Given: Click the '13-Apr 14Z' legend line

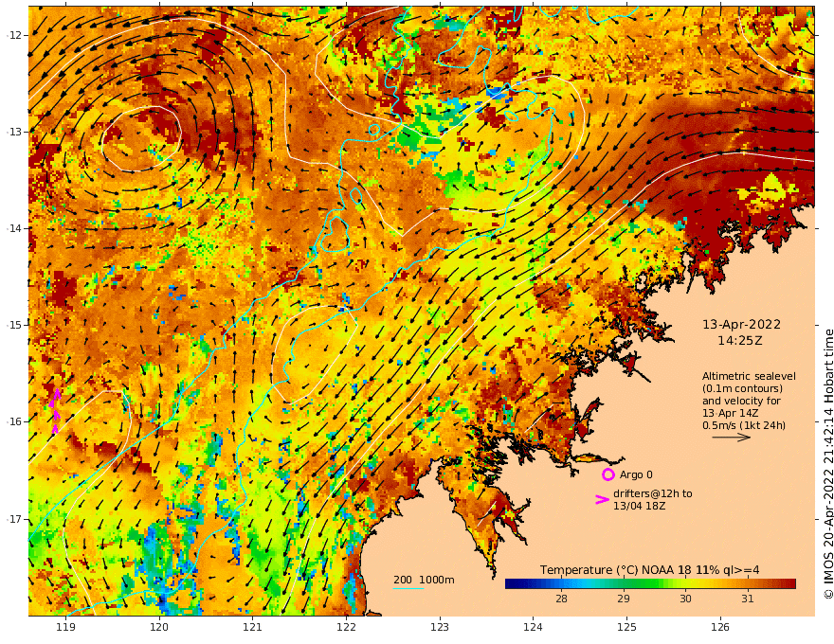Looking at the screenshot, I should [x=731, y=414].
